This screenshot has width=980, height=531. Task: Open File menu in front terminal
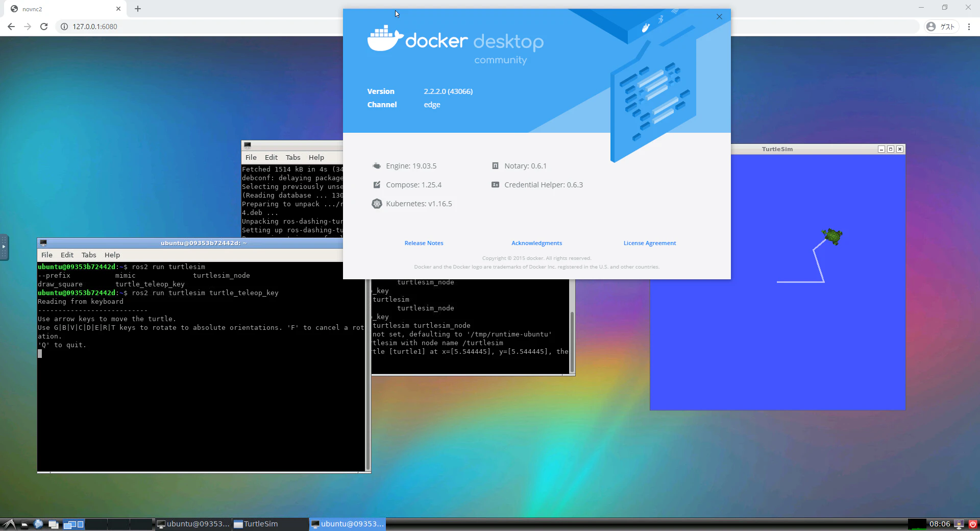(x=47, y=255)
